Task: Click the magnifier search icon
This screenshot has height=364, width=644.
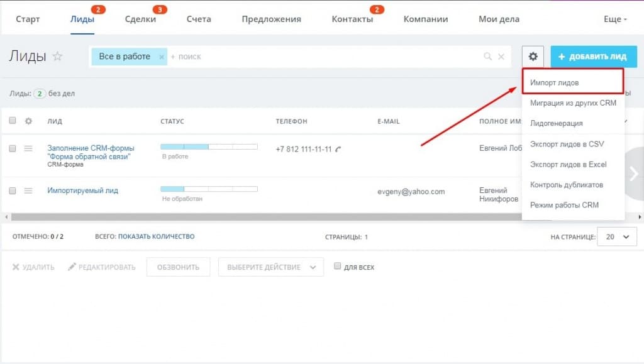Action: click(487, 57)
